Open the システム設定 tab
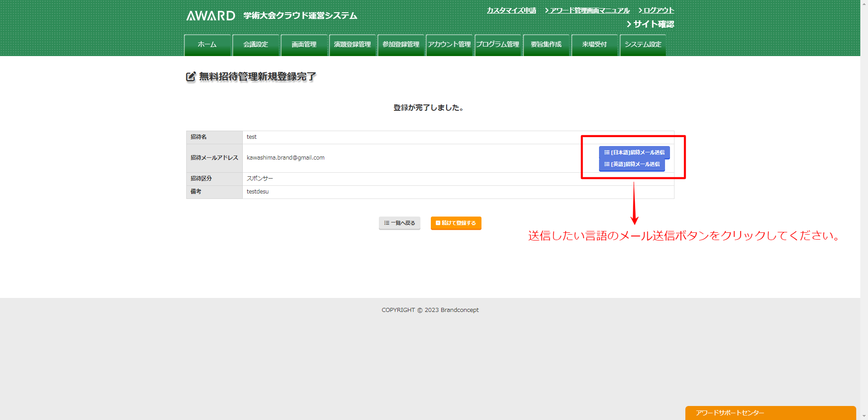 pyautogui.click(x=642, y=45)
